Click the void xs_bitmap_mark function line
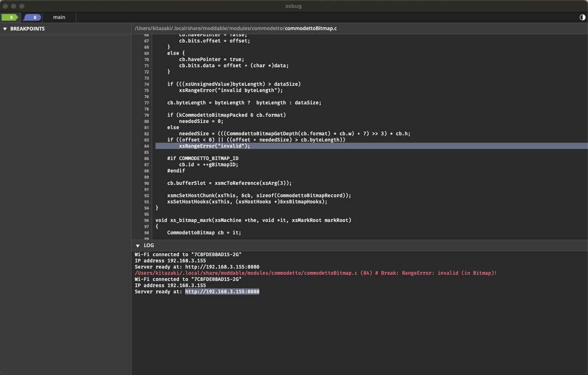Image resolution: width=588 pixels, height=375 pixels. coord(253,220)
